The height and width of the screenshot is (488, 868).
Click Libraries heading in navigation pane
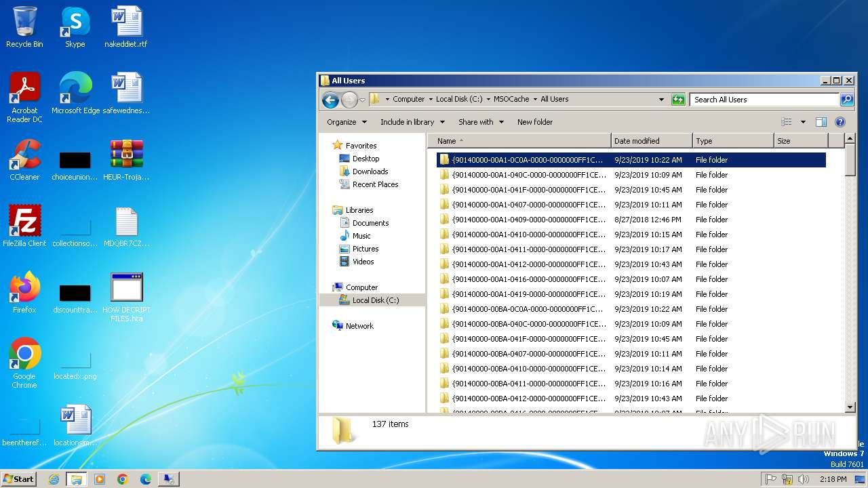359,210
